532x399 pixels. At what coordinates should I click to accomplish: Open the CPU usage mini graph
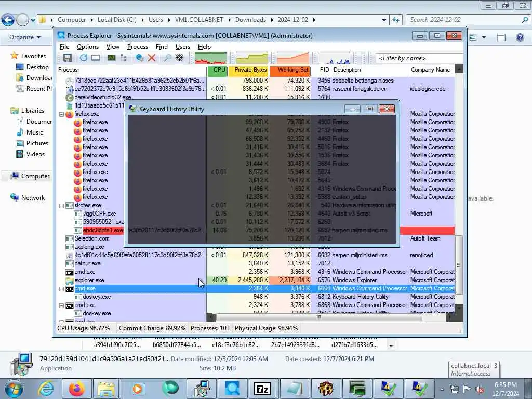coord(211,58)
